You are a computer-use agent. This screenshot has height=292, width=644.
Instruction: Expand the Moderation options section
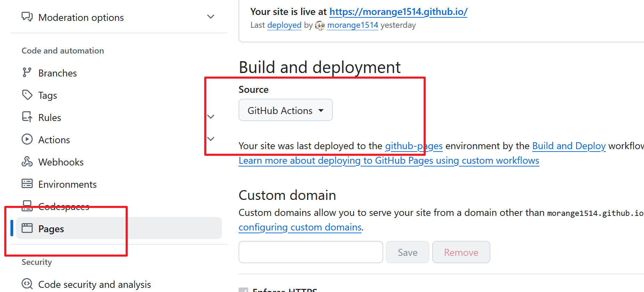click(x=211, y=17)
